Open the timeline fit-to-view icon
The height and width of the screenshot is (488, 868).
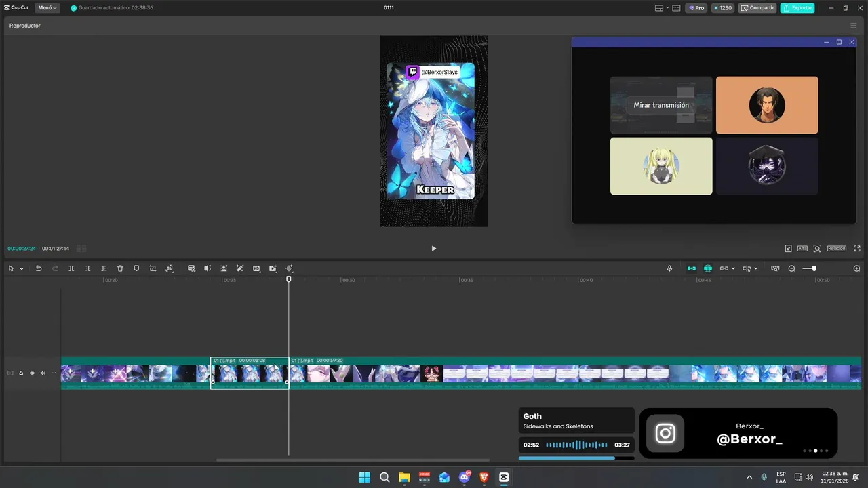coord(775,268)
